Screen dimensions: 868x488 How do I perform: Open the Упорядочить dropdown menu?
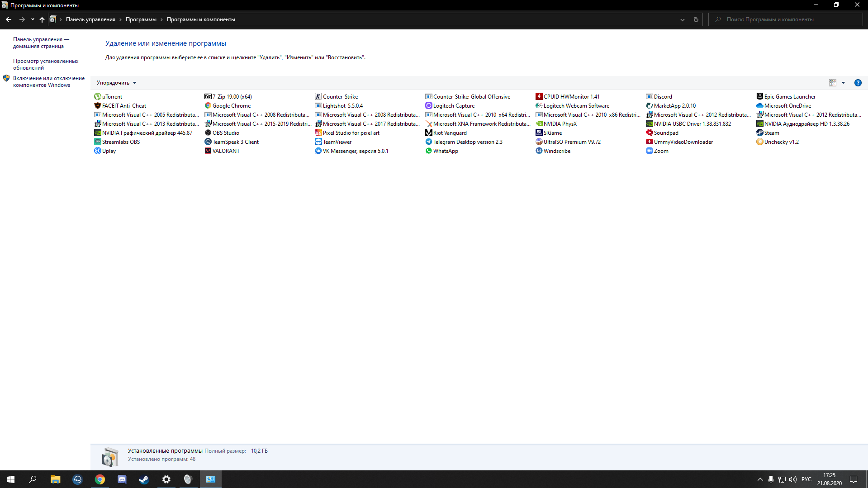116,83
